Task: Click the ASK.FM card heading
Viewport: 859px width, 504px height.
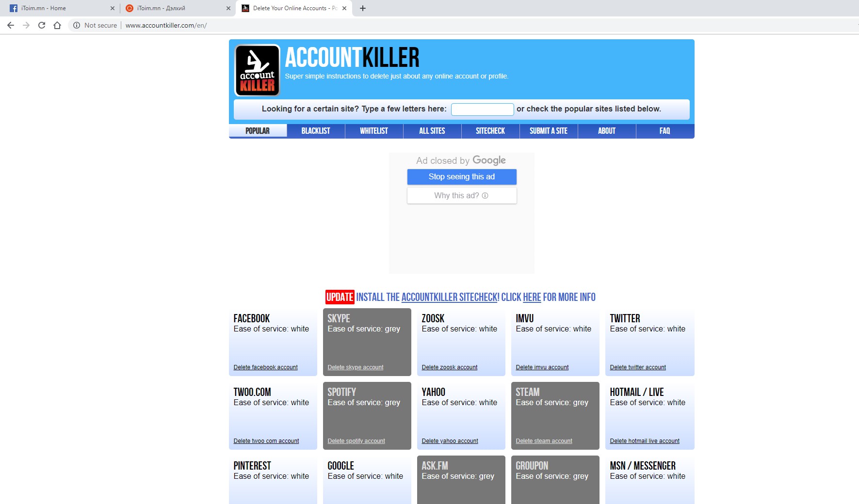Action: point(435,466)
